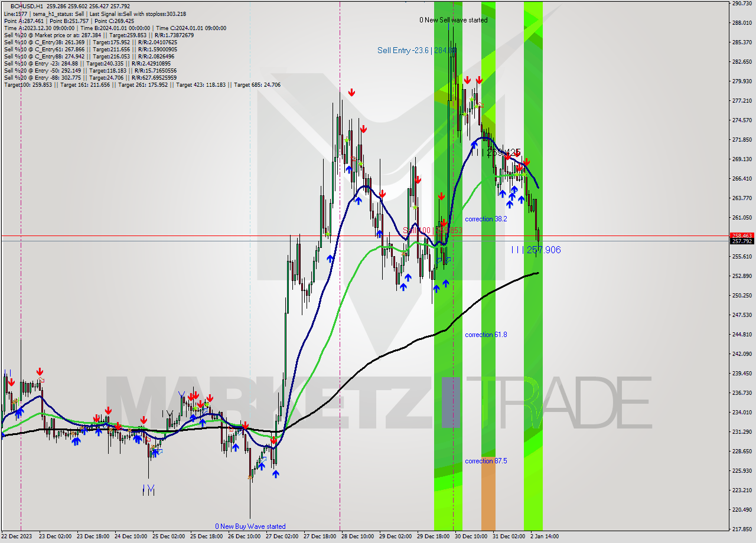
Task: Select the 'Sell %20 @ Entry -50: 292.149' line
Action: click(x=90, y=71)
